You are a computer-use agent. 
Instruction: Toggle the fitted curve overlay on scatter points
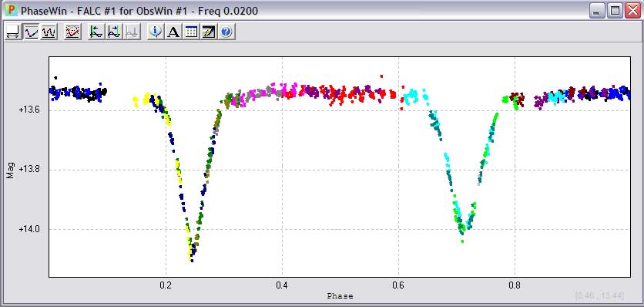(72, 32)
